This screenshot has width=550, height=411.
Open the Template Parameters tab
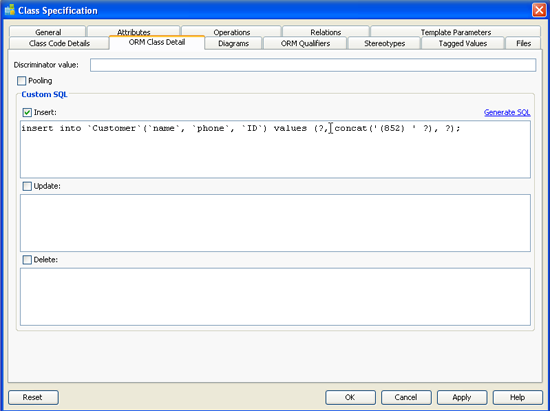click(x=455, y=32)
